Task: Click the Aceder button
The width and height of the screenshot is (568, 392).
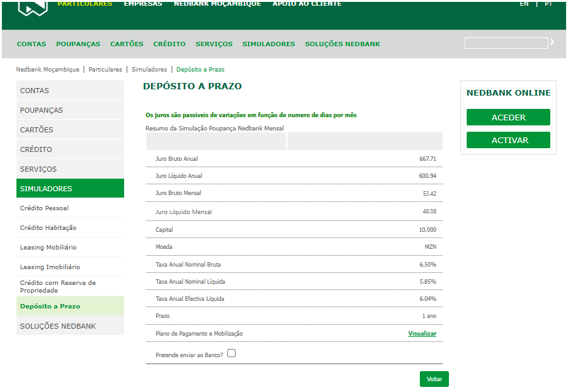Action: tap(508, 117)
